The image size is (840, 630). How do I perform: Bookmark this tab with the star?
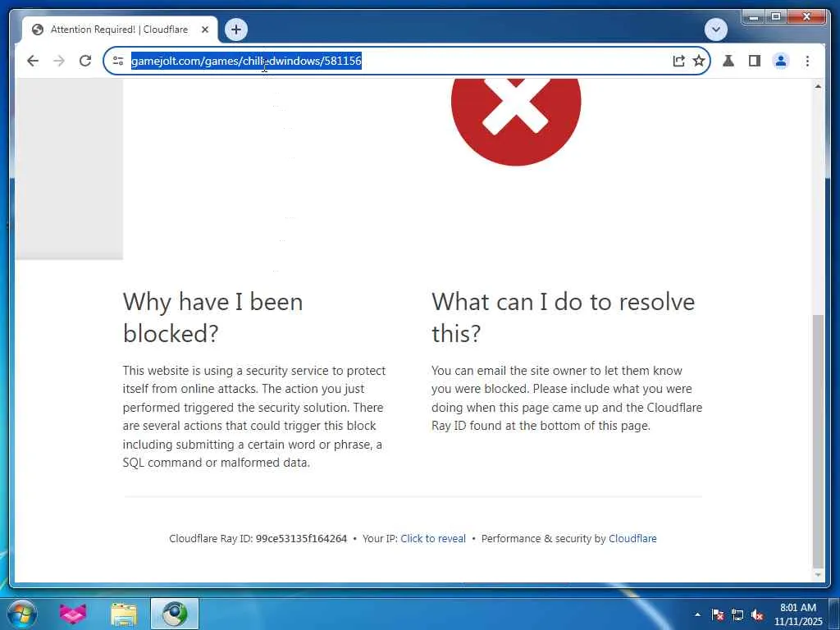pyautogui.click(x=699, y=61)
